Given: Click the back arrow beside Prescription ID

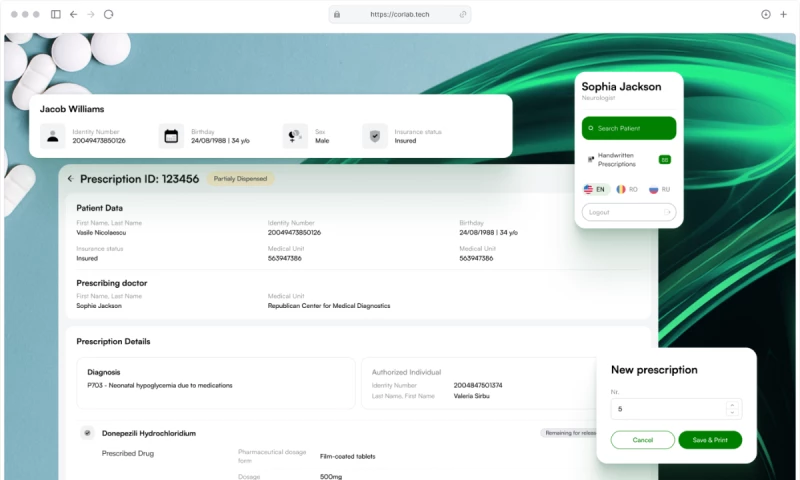Looking at the screenshot, I should (70, 179).
